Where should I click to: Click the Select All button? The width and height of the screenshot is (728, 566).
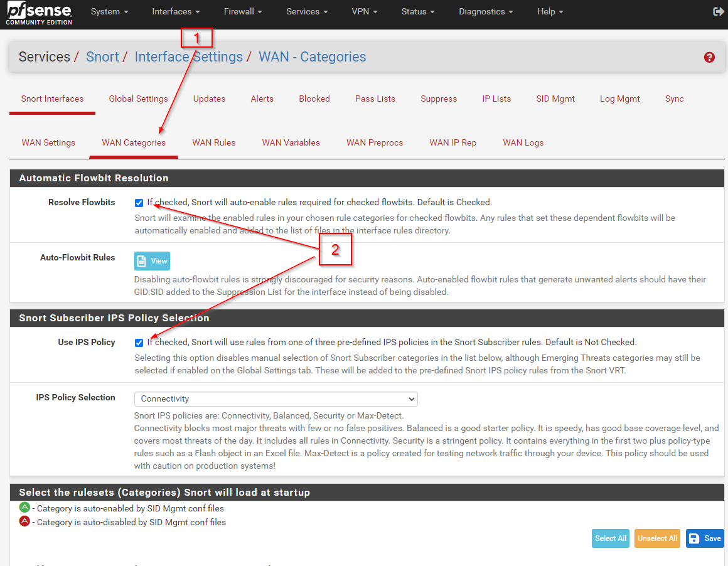pyautogui.click(x=610, y=538)
